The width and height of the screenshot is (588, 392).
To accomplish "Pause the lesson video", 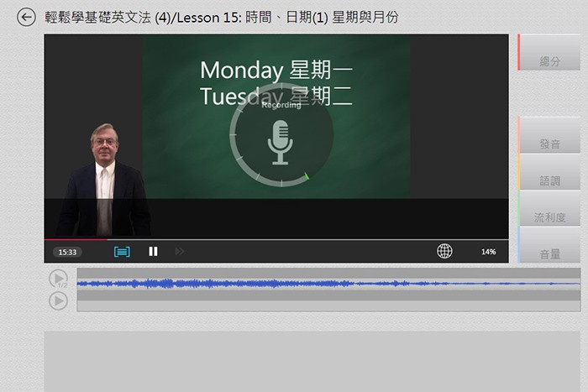I will pos(153,251).
